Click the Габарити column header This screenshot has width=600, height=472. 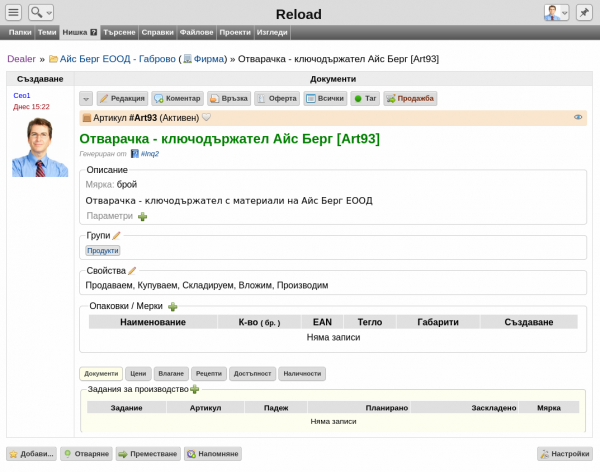coord(438,322)
